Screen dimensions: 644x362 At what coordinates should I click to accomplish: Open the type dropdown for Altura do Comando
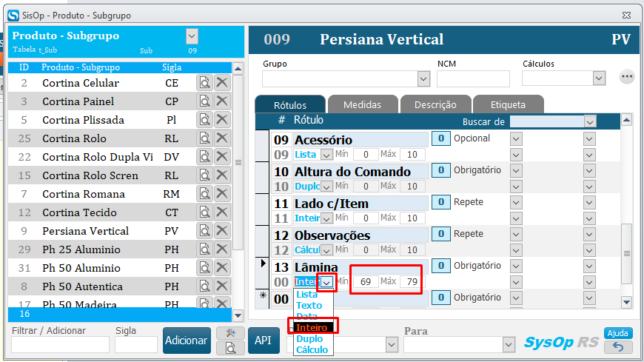click(x=326, y=187)
